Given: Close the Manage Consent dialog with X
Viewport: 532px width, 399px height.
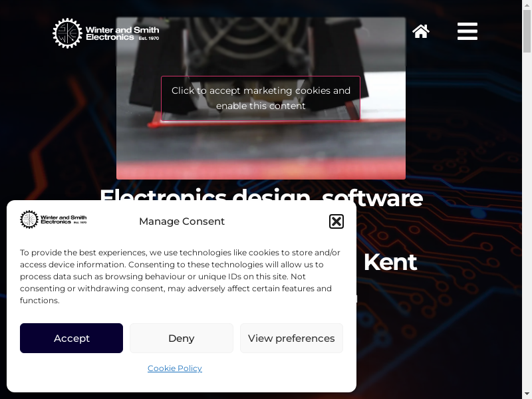Looking at the screenshot, I should (336, 221).
